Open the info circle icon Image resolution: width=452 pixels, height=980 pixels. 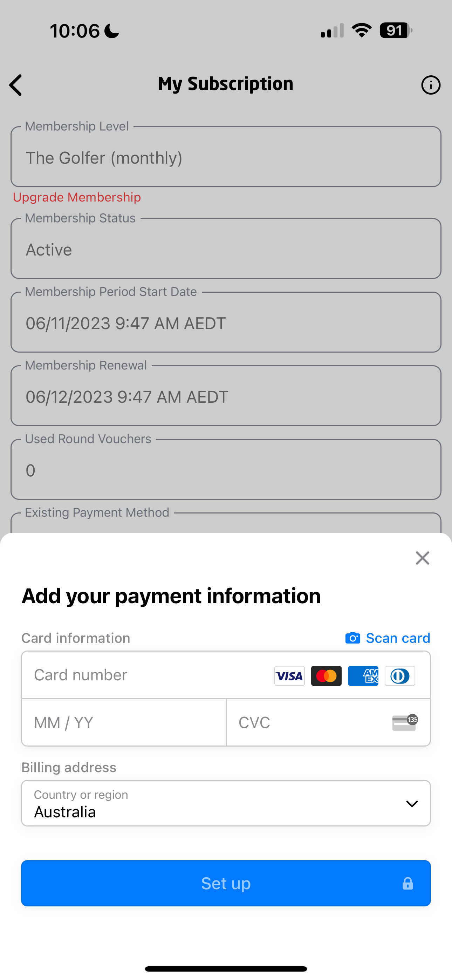(x=431, y=85)
